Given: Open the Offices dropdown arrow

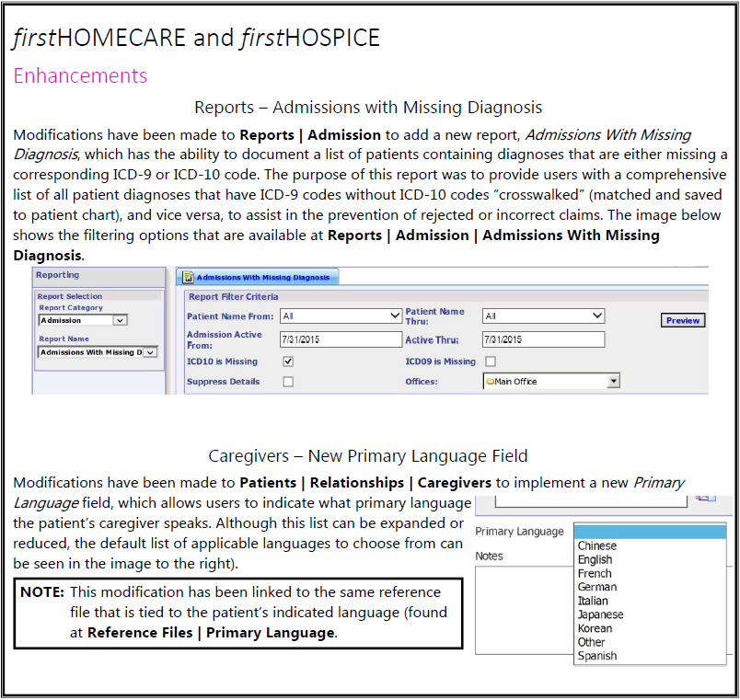Looking at the screenshot, I should (x=613, y=382).
